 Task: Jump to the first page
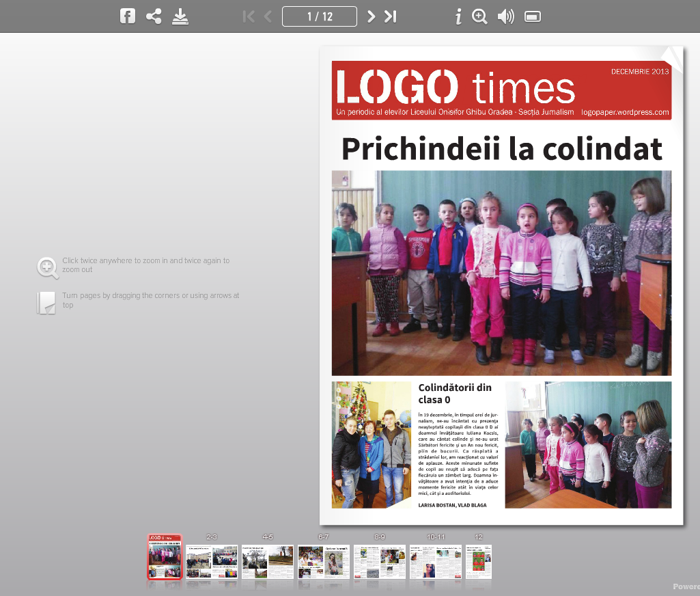[249, 16]
